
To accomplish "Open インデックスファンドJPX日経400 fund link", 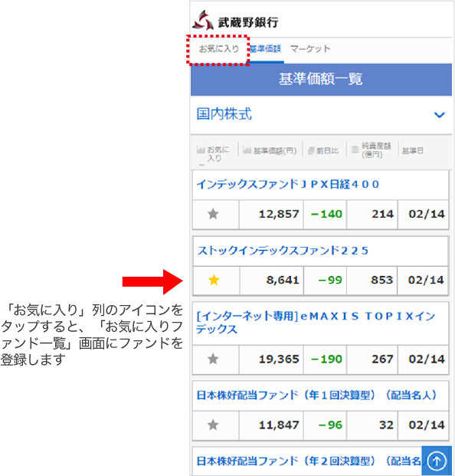I will point(288,184).
